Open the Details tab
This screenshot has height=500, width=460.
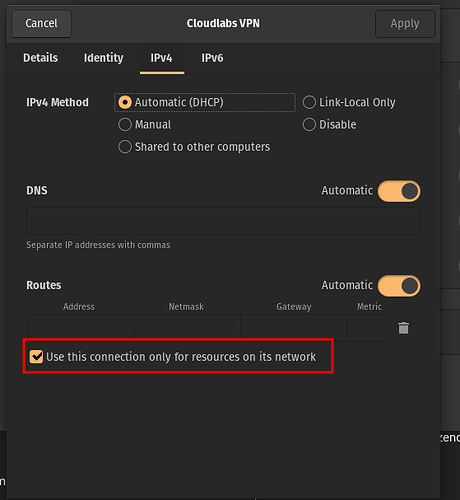coord(40,58)
